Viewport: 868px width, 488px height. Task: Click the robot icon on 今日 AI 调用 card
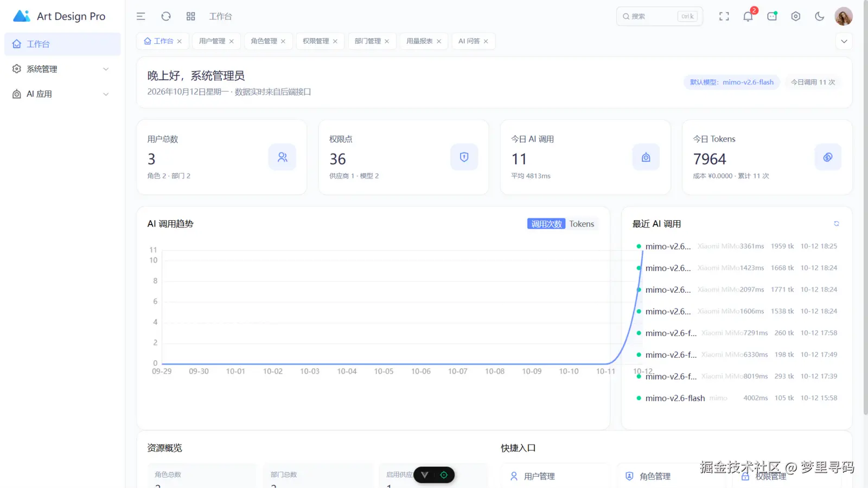[646, 157]
